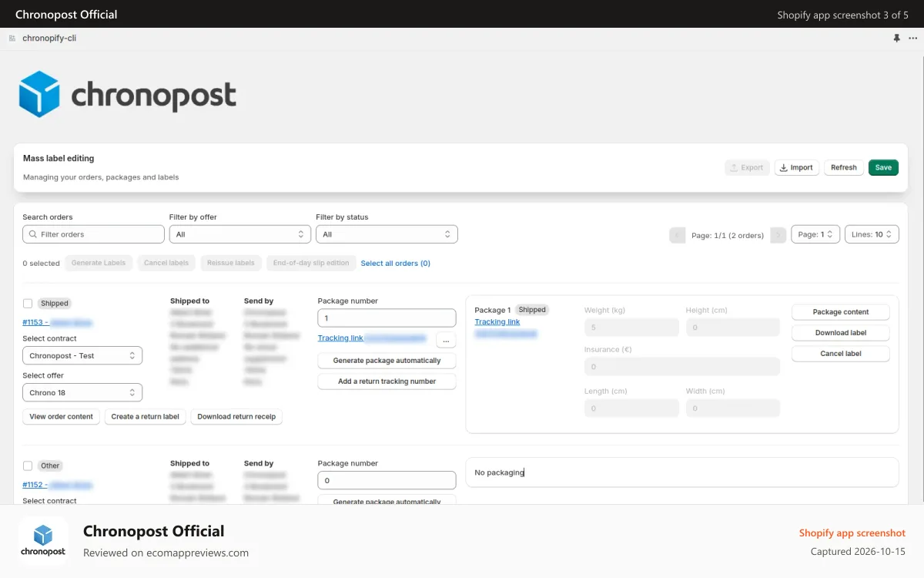924x578 pixels.
Task: Click the magnifier icon in Search orders
Action: pyautogui.click(x=32, y=234)
